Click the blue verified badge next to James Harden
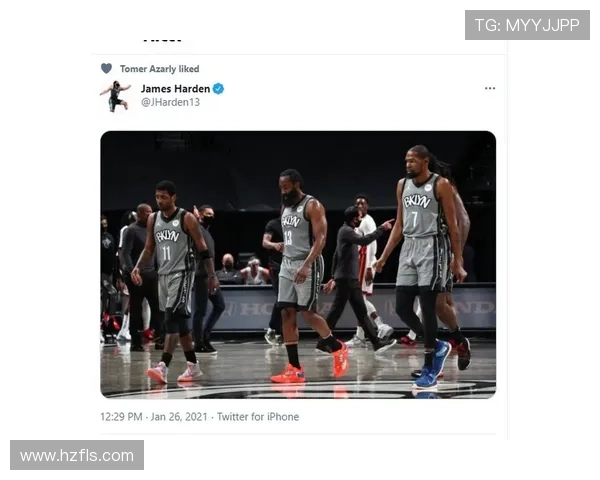The image size is (600, 480). click(x=218, y=89)
